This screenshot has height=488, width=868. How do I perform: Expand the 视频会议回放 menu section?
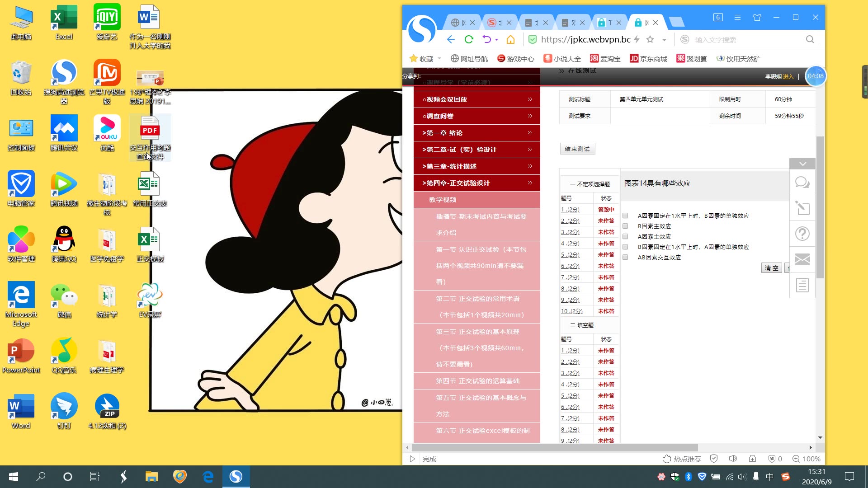pyautogui.click(x=476, y=99)
